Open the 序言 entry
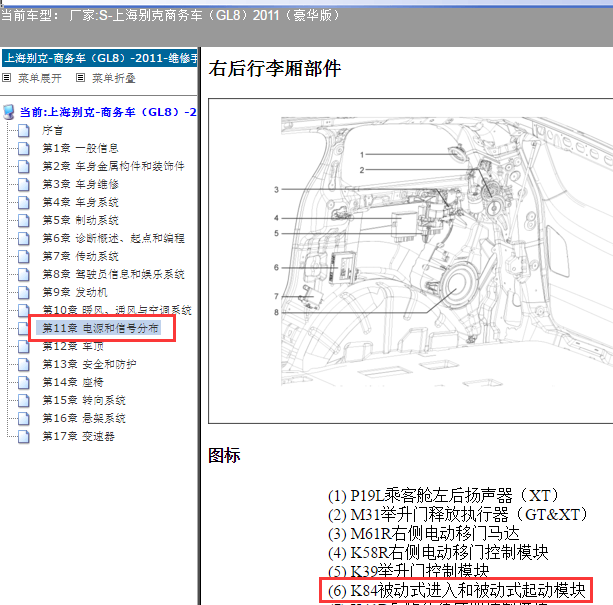The image size is (613, 605). point(52,130)
